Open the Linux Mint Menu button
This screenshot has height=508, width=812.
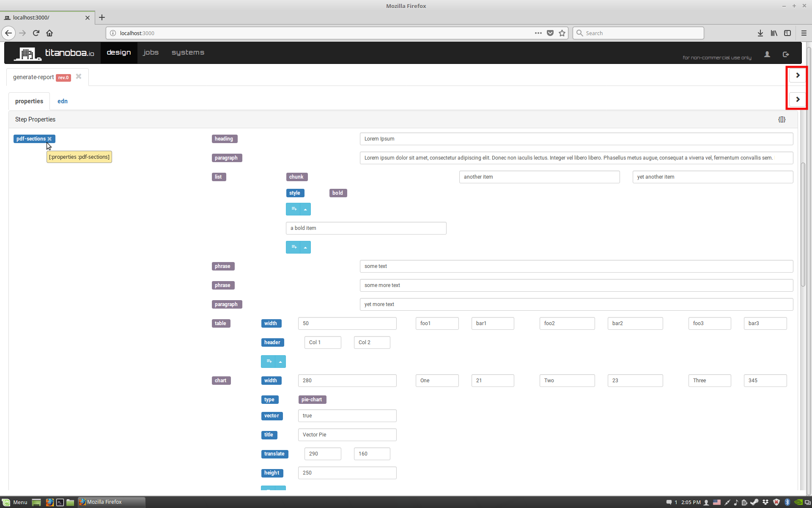[15, 502]
